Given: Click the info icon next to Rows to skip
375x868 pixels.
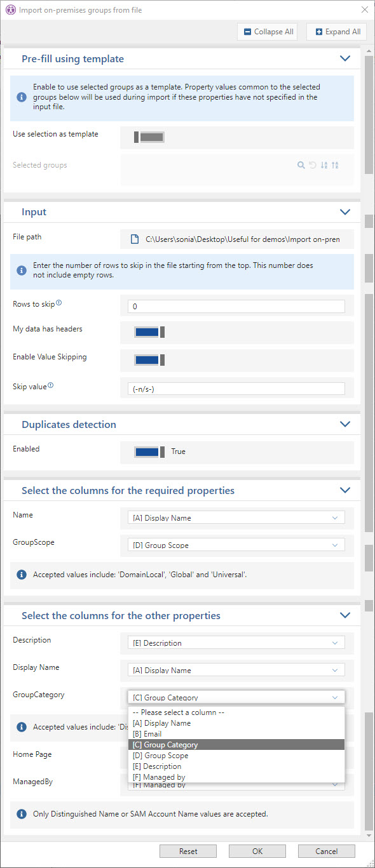Looking at the screenshot, I should (x=58, y=303).
